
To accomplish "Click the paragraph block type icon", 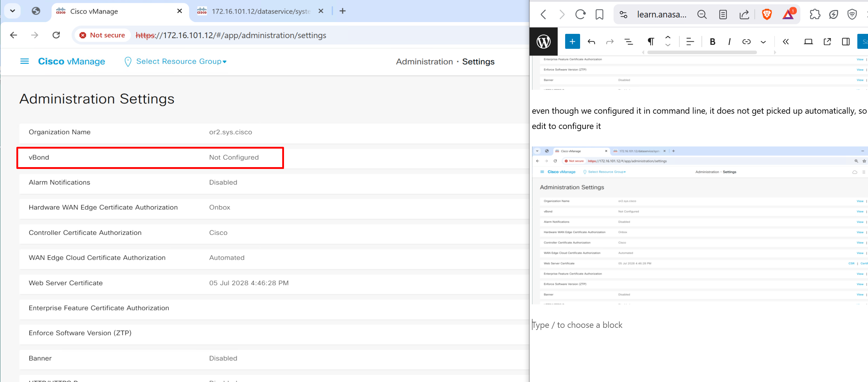I will (651, 42).
